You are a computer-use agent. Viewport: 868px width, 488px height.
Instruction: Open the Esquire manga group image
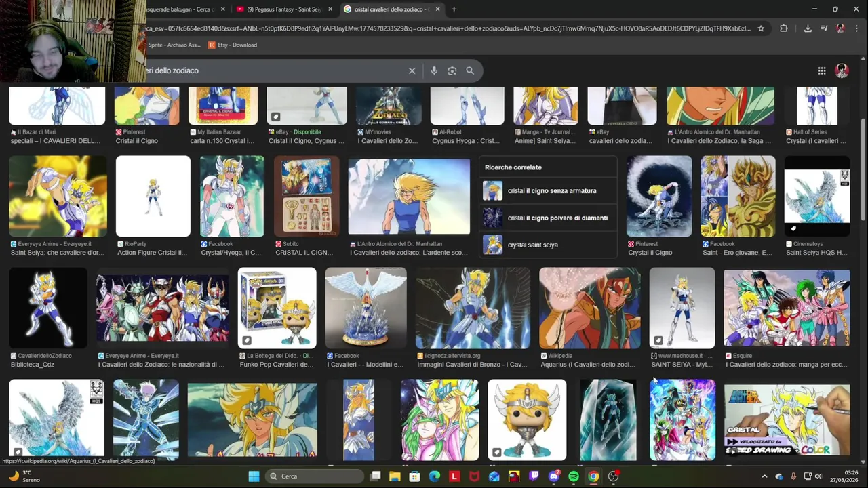pos(787,308)
